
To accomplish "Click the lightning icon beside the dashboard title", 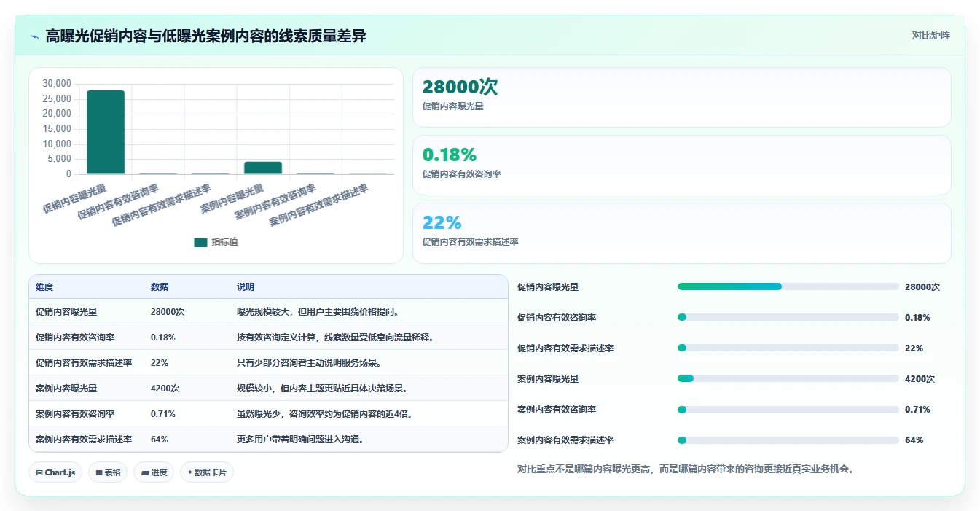I will click(x=35, y=36).
